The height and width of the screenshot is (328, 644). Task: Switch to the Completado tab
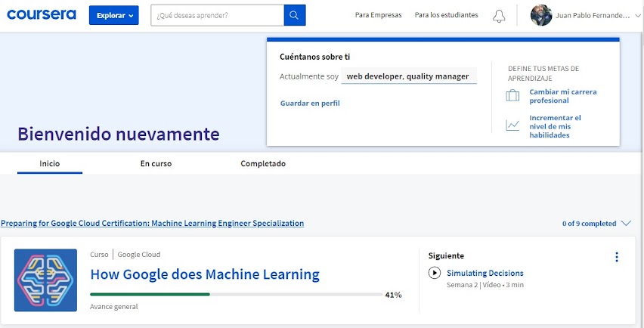(x=263, y=163)
